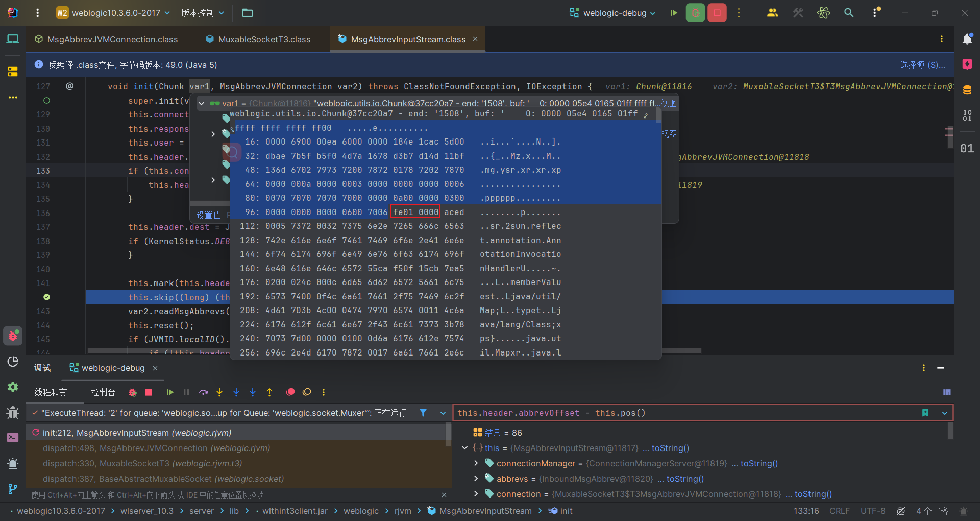Click editor vertical scrollbar
Image resolution: width=980 pixels, height=521 pixels.
point(949,137)
